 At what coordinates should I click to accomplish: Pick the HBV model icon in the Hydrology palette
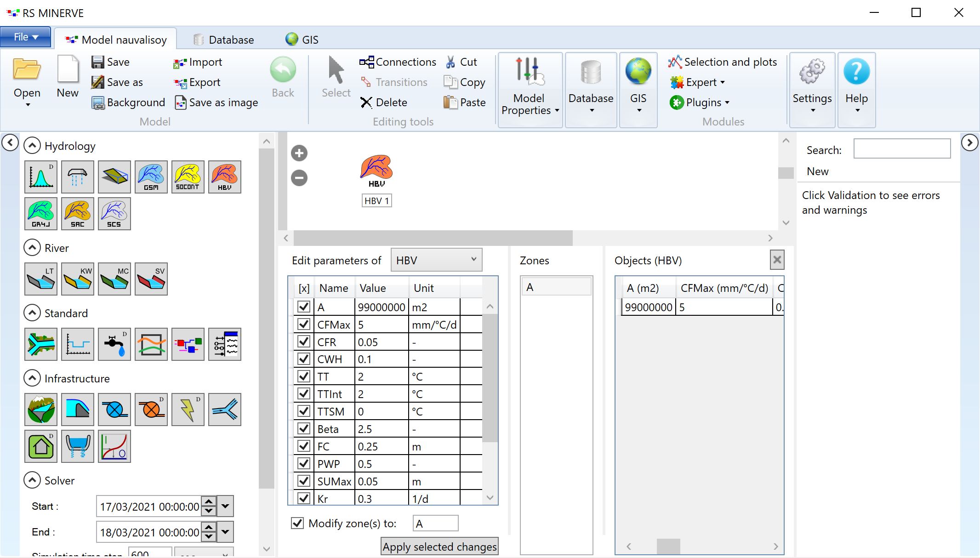[x=225, y=177]
